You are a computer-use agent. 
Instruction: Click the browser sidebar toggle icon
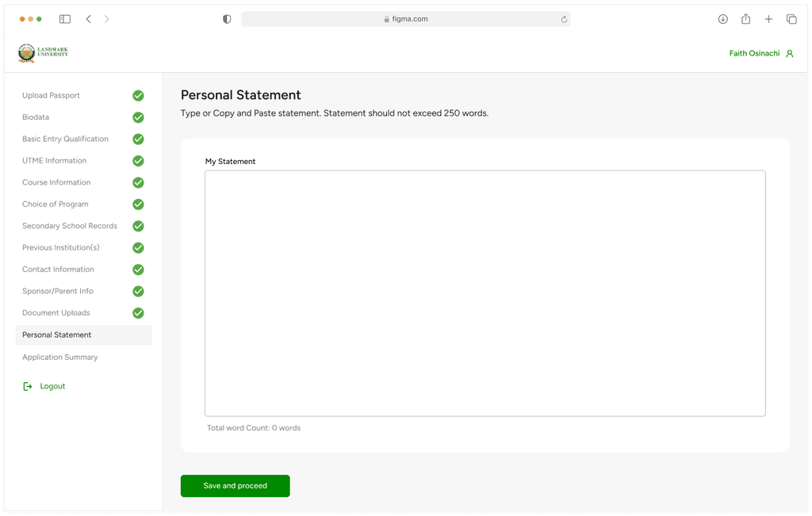[65, 19]
